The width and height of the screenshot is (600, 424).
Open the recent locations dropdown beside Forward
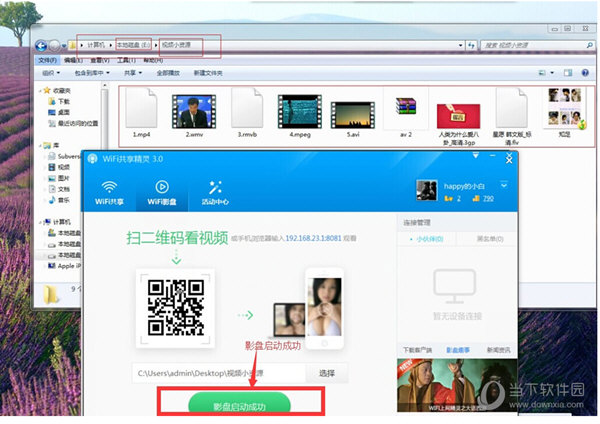pyautogui.click(x=64, y=46)
